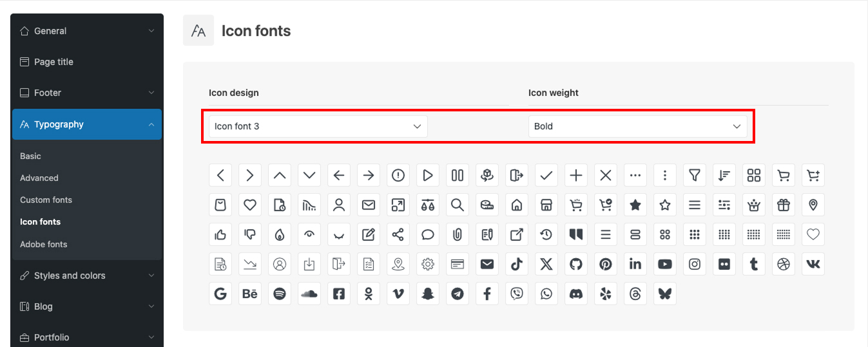Click the filter funnel icon
The width and height of the screenshot is (868, 347).
(x=695, y=175)
